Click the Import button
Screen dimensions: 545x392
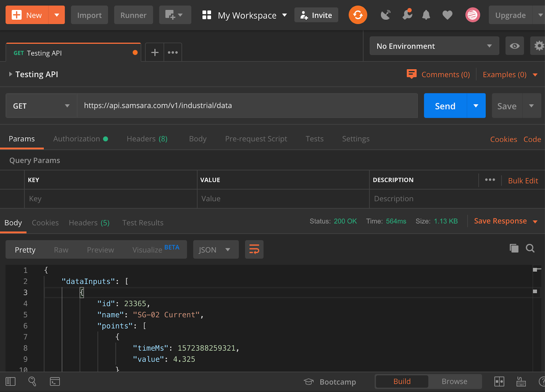89,15
